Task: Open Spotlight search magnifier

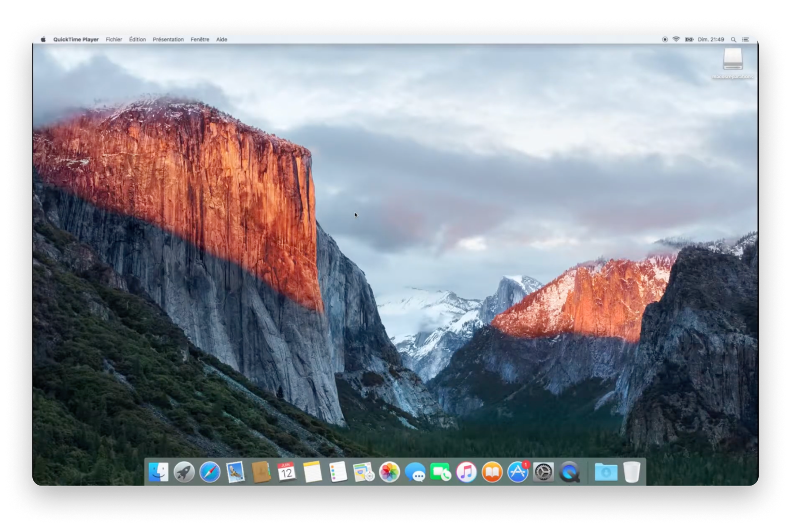Action: (733, 39)
